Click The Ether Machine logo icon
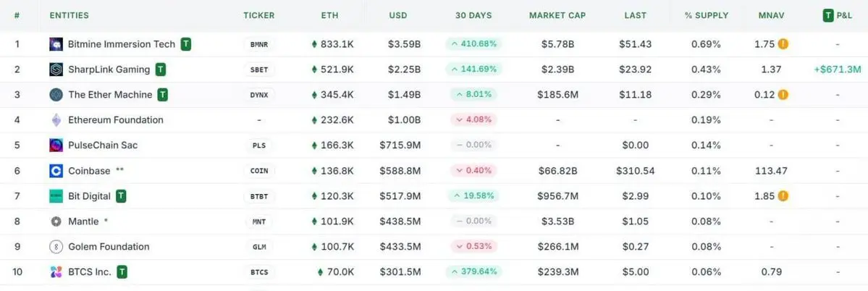This screenshot has width=868, height=291. point(56,95)
